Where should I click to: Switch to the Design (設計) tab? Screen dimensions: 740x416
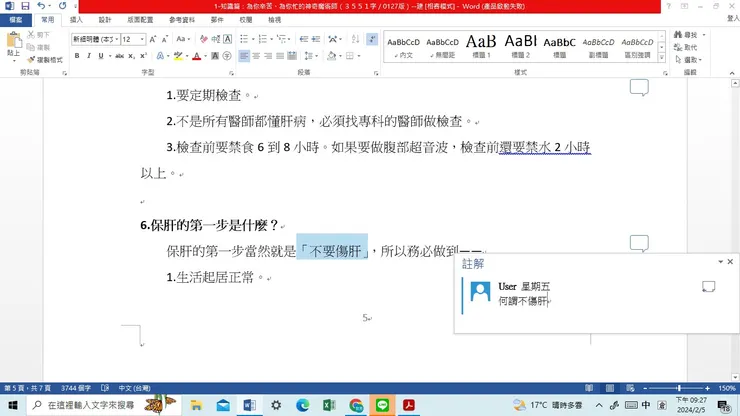pos(105,20)
